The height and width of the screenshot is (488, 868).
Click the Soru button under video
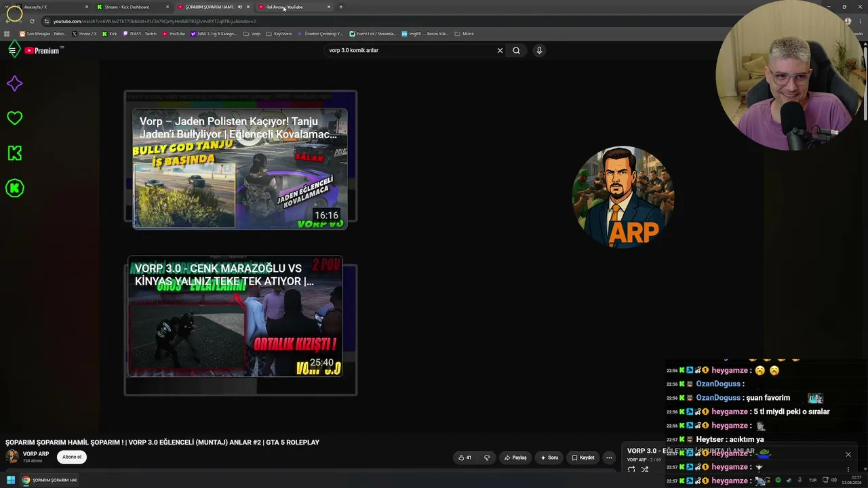[x=550, y=457]
